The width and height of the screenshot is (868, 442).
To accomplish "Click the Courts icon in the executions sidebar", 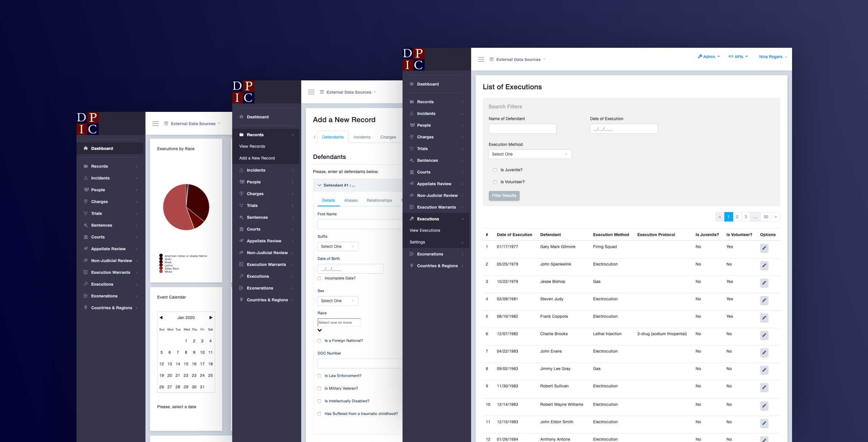I will click(x=412, y=172).
